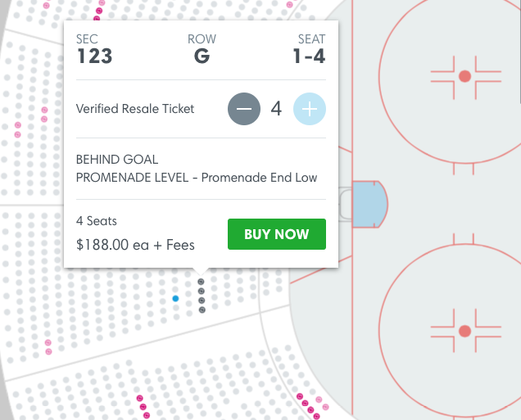Click the pink seat at top right of map

[x=289, y=3]
